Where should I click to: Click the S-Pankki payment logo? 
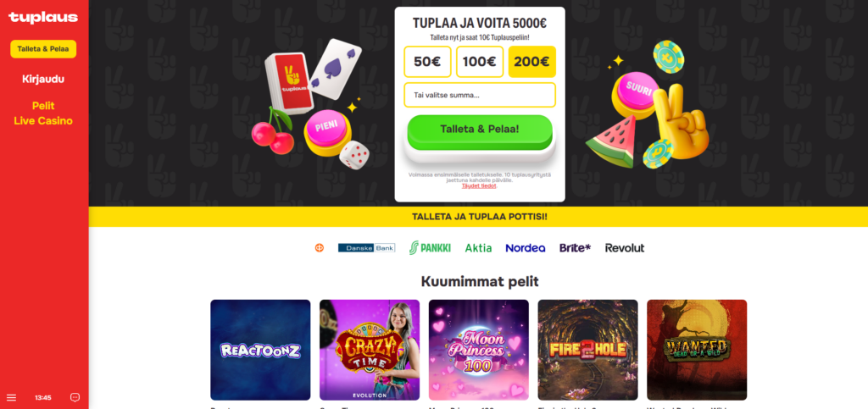coord(430,247)
